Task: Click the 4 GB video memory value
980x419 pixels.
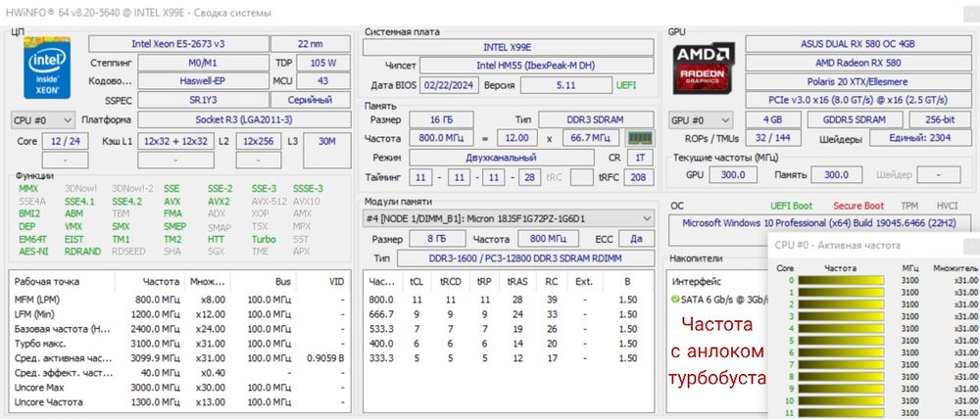Action: [x=773, y=119]
